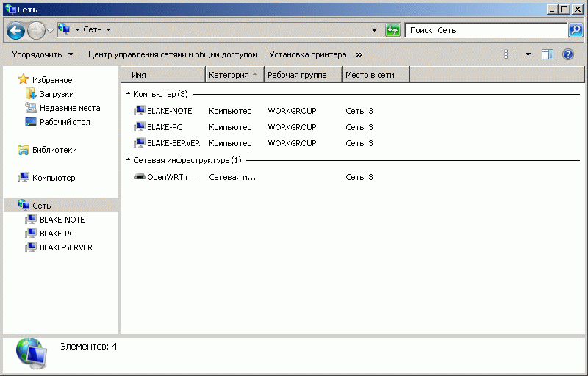This screenshot has width=588, height=376.
Task: Expand address bar history dropdown
Action: (x=374, y=30)
